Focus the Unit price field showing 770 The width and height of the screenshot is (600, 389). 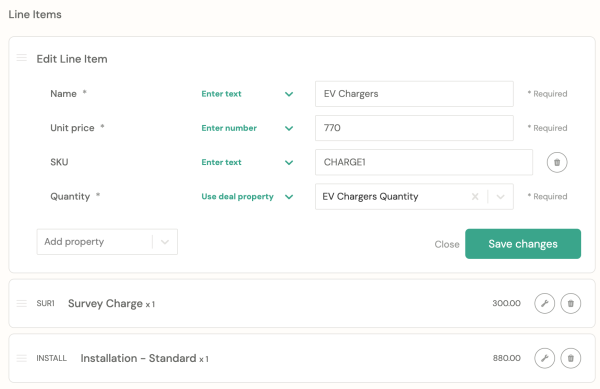point(414,128)
